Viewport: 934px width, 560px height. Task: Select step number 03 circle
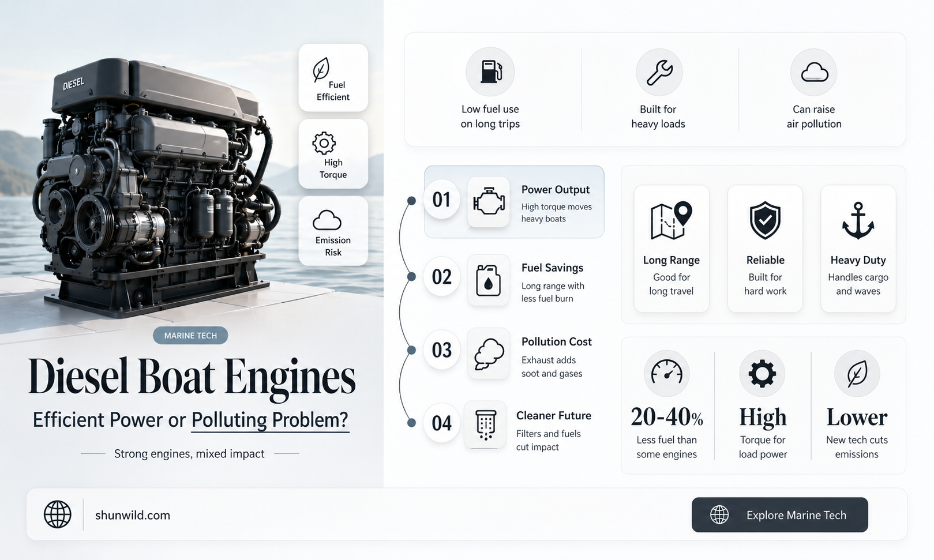(x=441, y=350)
